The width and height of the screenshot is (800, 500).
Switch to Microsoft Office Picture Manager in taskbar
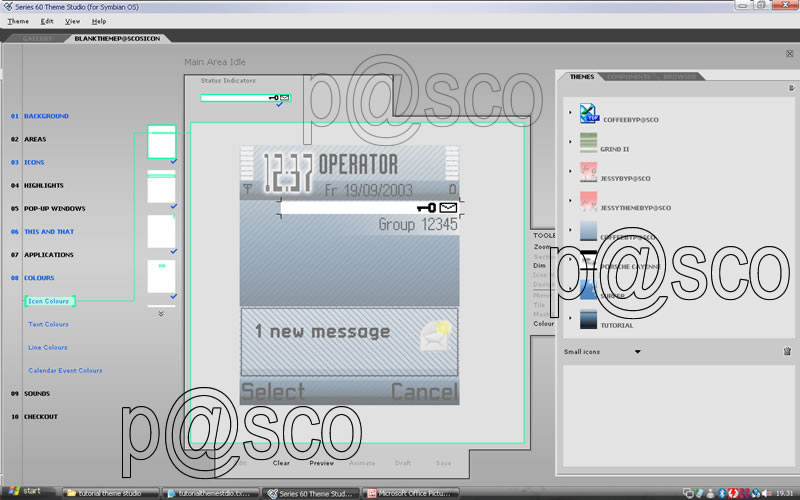point(411,493)
